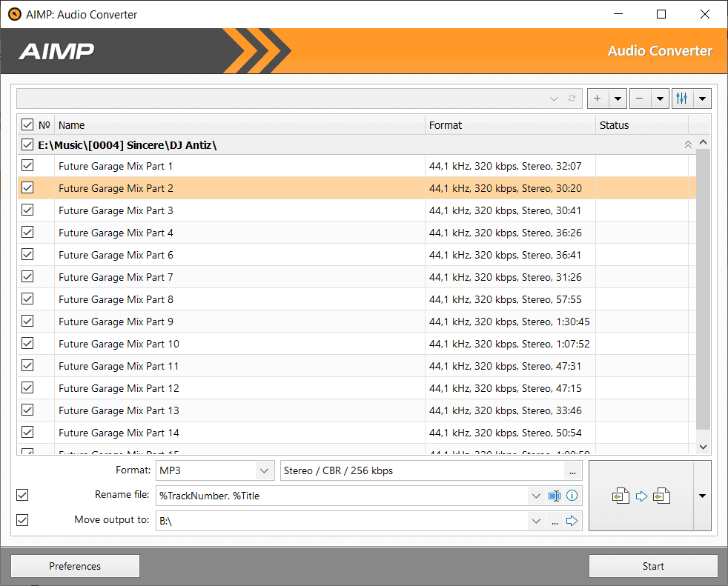
Task: Expand the Move output to path dropdown
Action: 536,521
